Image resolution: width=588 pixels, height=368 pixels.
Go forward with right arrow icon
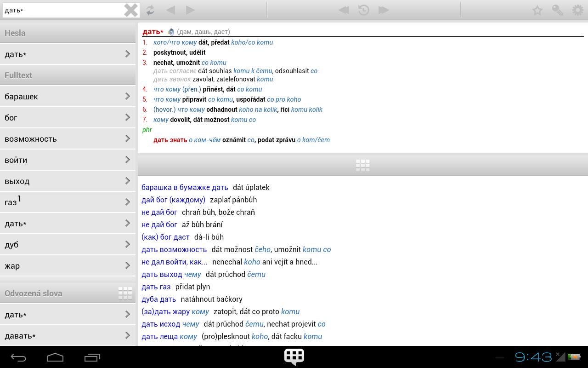coord(190,10)
